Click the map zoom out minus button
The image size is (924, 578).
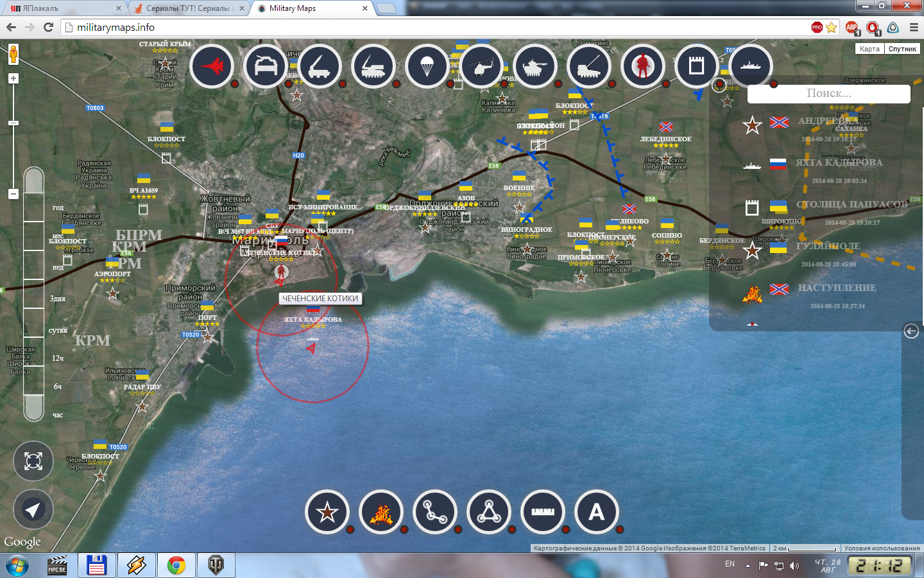tap(13, 193)
